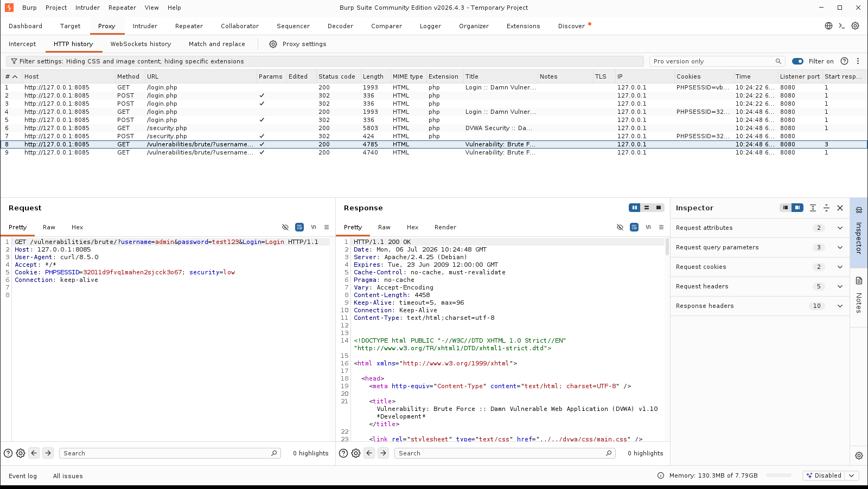Image resolution: width=868 pixels, height=489 pixels.
Task: Click help icon beside Response search bar
Action: (x=343, y=453)
